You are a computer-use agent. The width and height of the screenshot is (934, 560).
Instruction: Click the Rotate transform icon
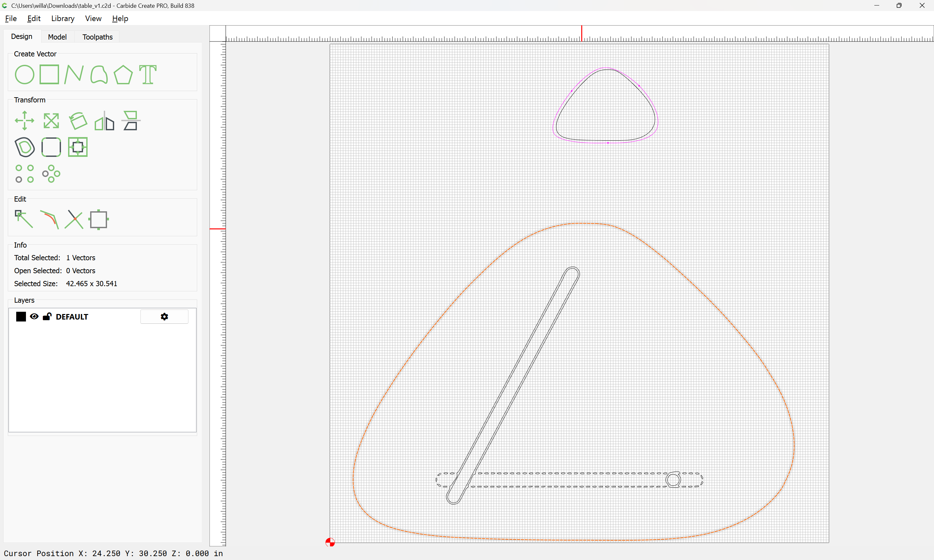[78, 121]
